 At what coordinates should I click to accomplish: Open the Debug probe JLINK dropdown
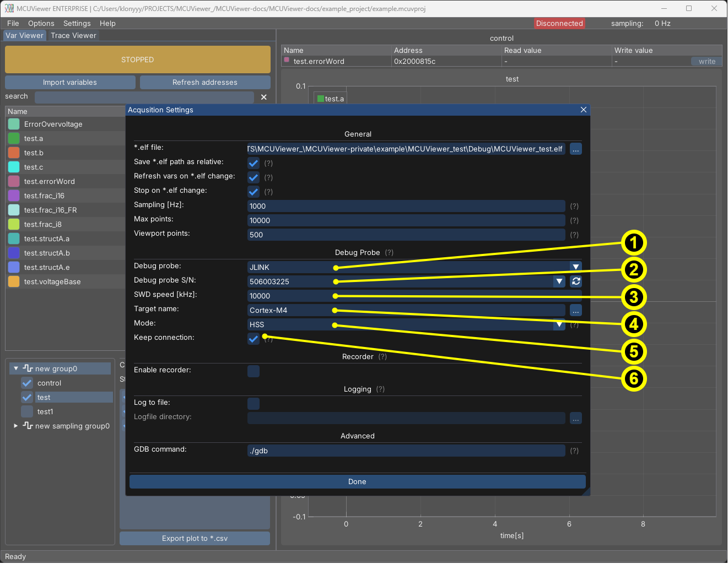point(575,267)
